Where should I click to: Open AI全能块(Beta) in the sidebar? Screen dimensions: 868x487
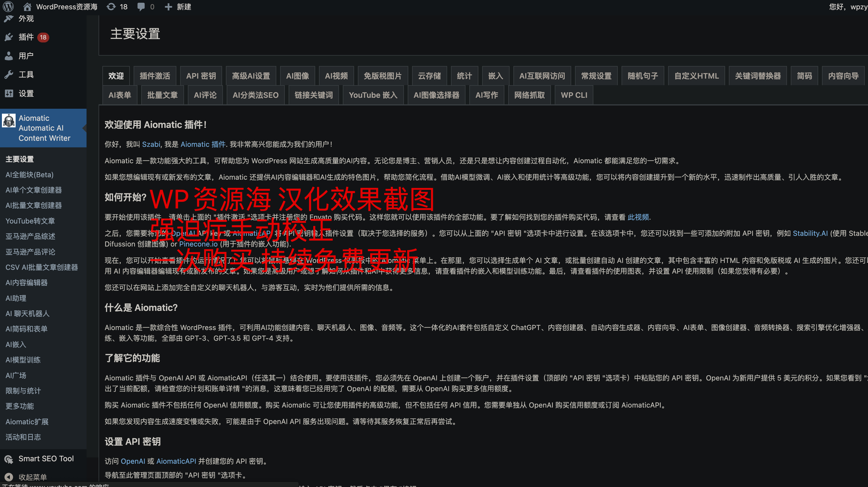29,174
